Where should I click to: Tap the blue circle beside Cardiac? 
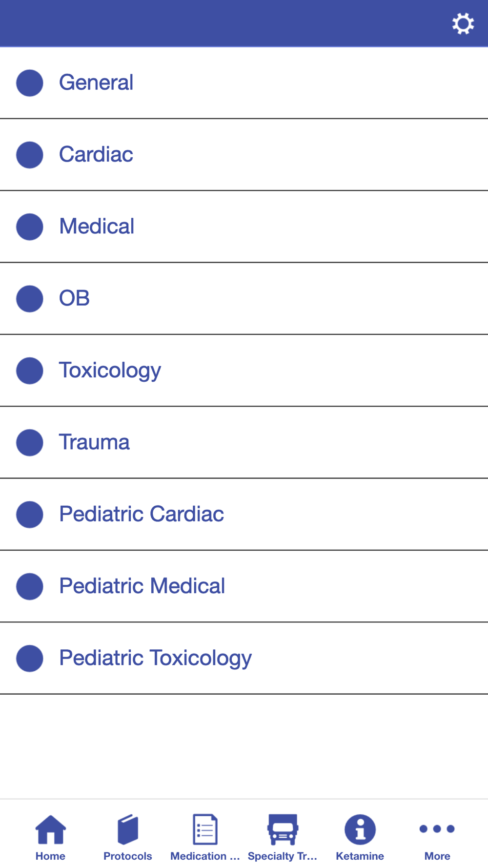(30, 155)
